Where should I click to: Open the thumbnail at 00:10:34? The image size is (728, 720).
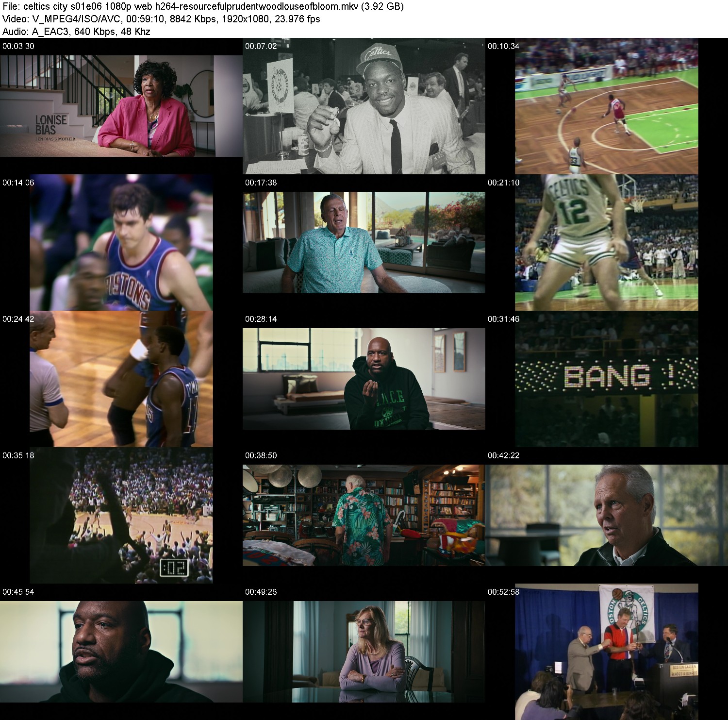(607, 106)
